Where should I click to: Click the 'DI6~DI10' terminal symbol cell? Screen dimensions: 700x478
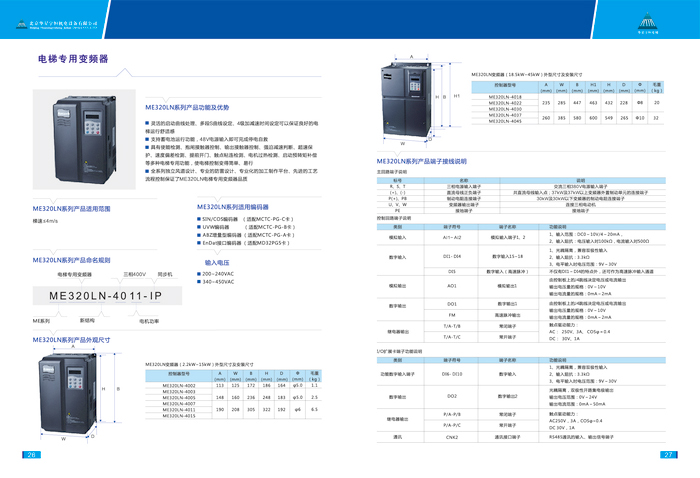point(452,374)
